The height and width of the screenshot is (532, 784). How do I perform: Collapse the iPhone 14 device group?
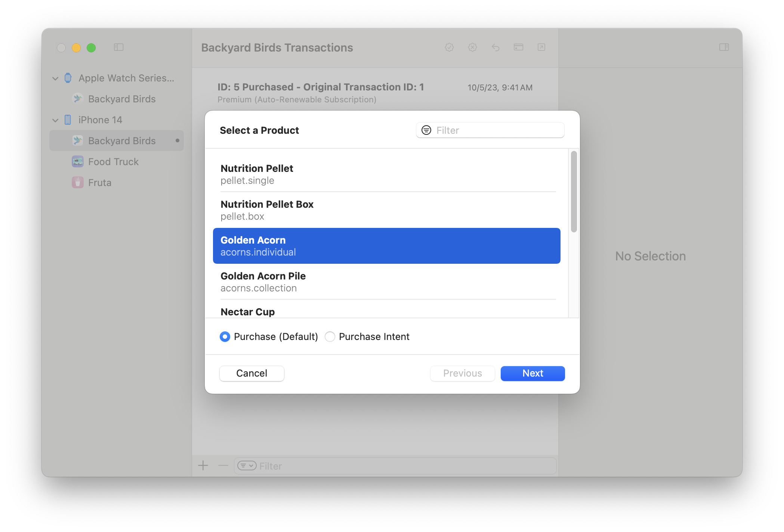(x=55, y=120)
